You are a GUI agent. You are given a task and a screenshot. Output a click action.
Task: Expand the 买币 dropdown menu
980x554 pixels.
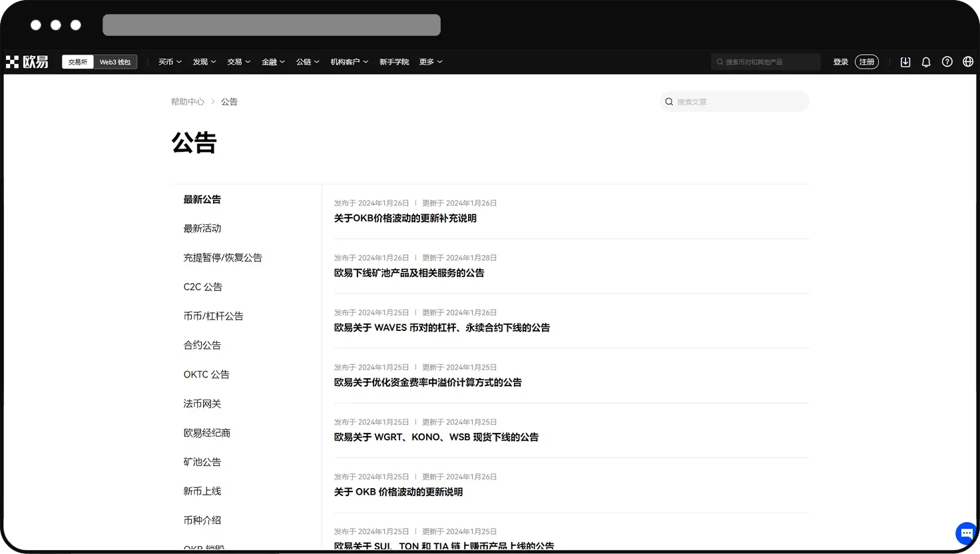click(x=170, y=62)
